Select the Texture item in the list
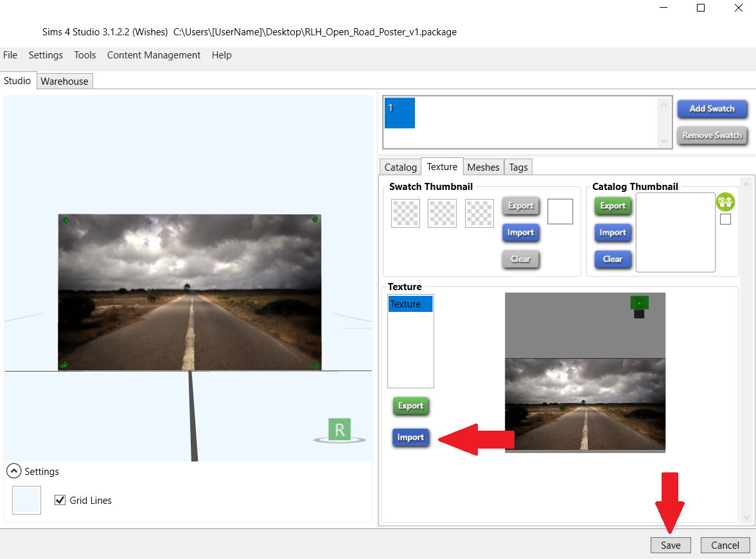 point(410,304)
